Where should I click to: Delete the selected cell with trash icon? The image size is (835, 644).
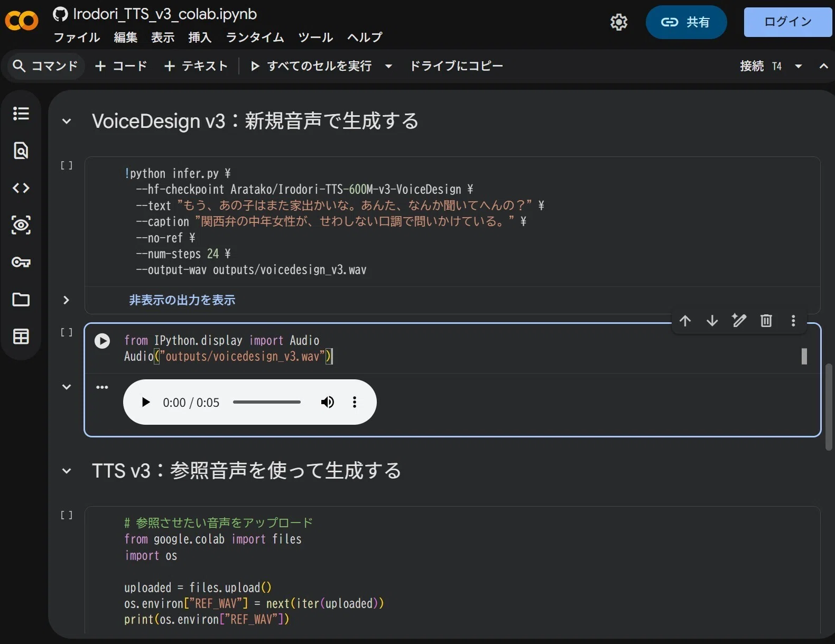coord(766,321)
